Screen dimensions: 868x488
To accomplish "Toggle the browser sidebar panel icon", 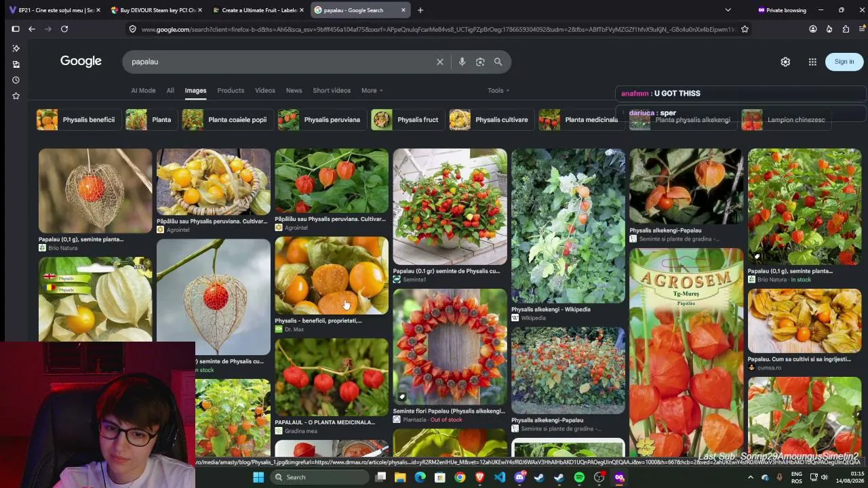I will click(16, 29).
